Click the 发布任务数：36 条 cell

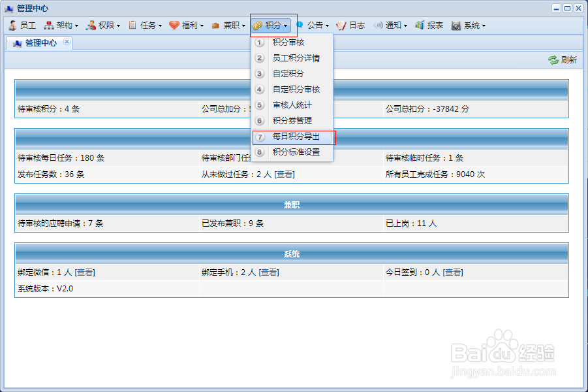107,174
